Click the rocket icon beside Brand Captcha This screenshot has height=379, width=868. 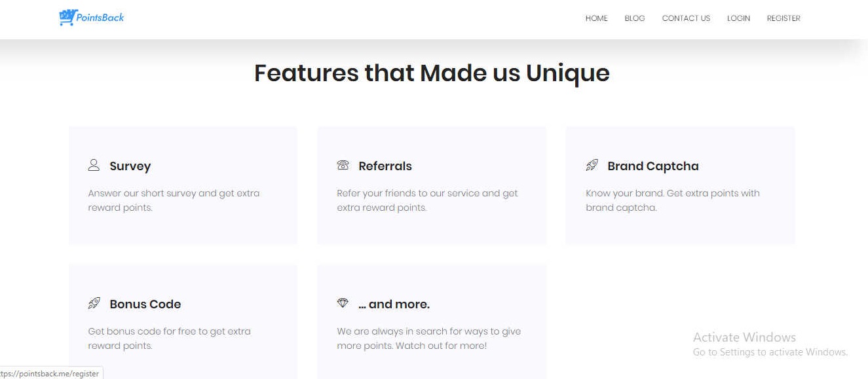[592, 165]
